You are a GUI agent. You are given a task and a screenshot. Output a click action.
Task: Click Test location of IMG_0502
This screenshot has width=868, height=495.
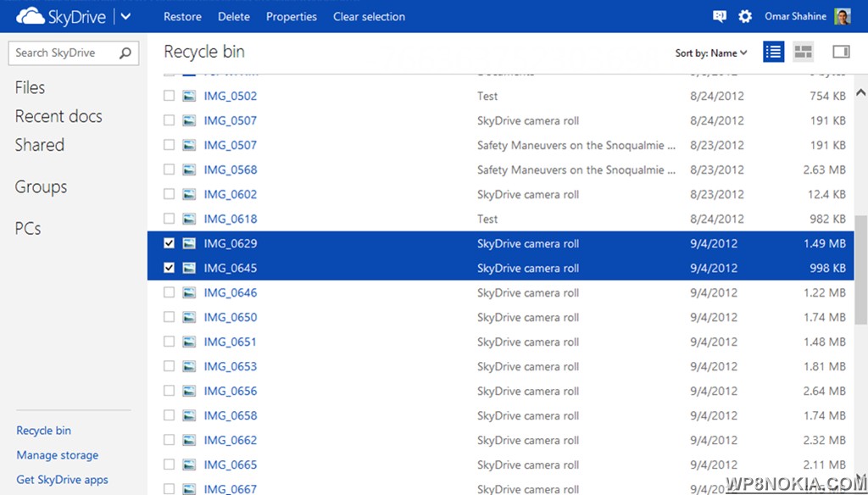487,96
